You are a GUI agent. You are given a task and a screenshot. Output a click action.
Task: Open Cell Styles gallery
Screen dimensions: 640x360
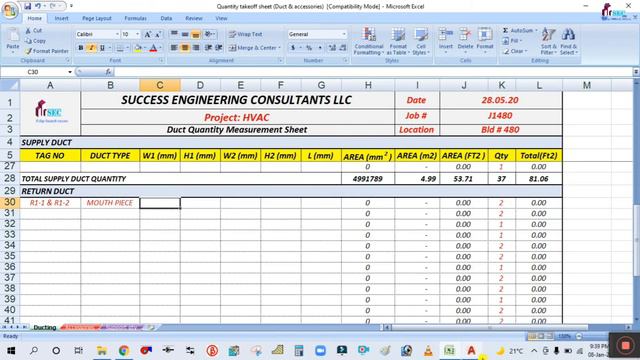421,41
